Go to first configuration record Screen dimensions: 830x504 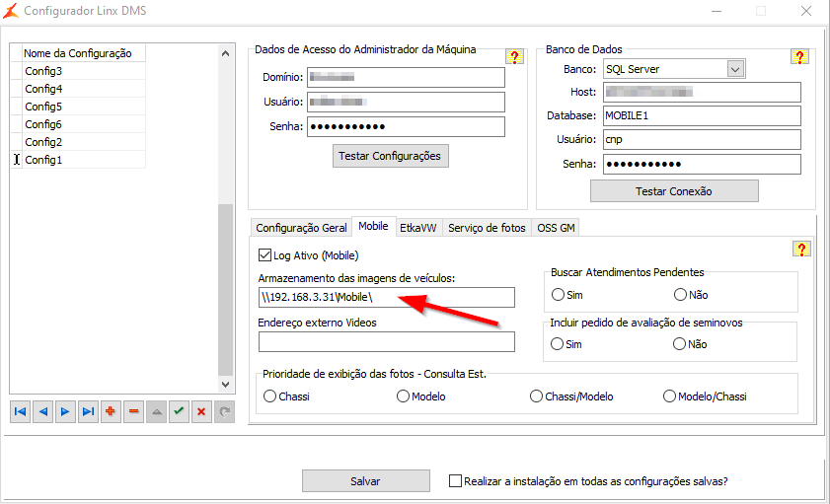20,411
